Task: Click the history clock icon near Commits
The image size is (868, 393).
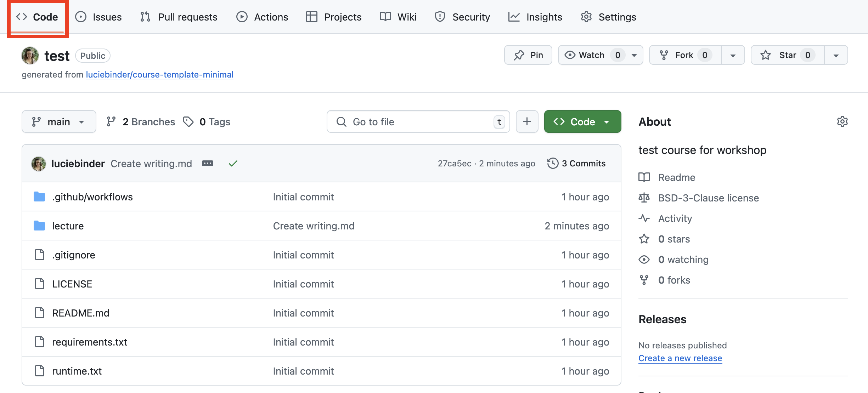Action: click(x=553, y=163)
